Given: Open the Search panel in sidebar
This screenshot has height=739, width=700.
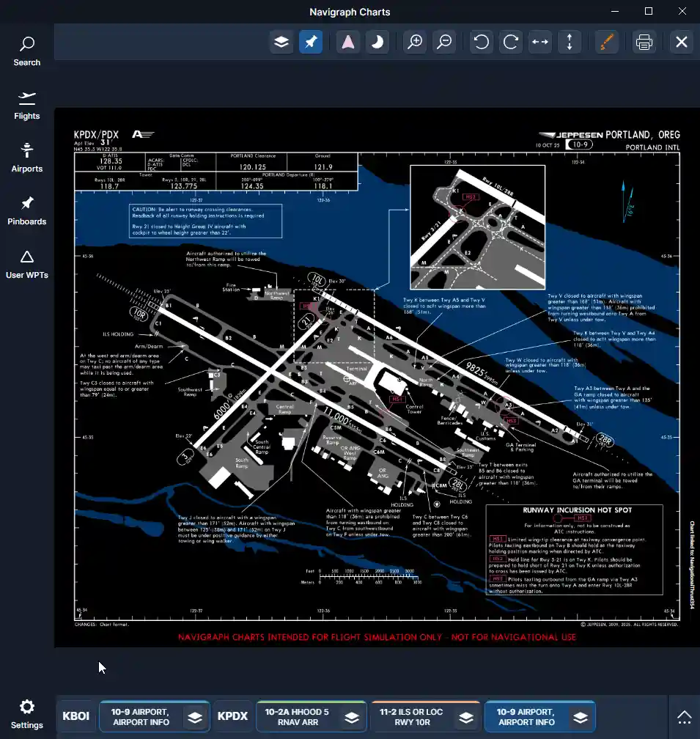Looking at the screenshot, I should pyautogui.click(x=27, y=51).
